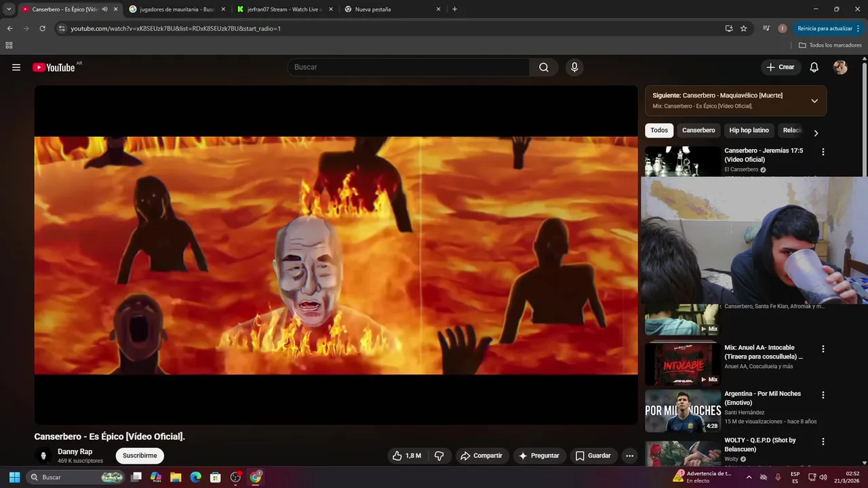Select the Canserbero filter chip
Image resolution: width=868 pixels, height=488 pixels.
698,130
